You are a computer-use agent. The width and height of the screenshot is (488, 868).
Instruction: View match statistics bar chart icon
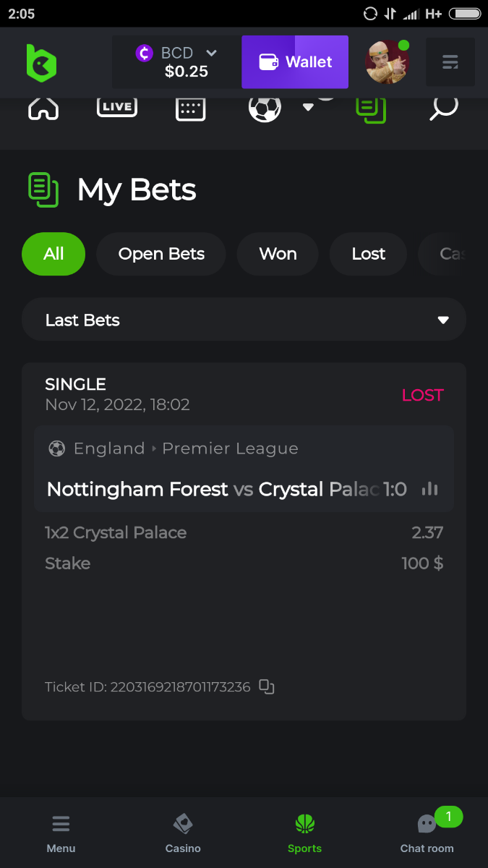(x=430, y=489)
